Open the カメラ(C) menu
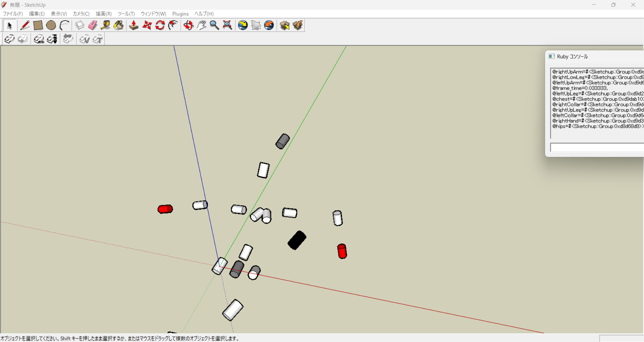The width and height of the screenshot is (644, 342). click(81, 14)
